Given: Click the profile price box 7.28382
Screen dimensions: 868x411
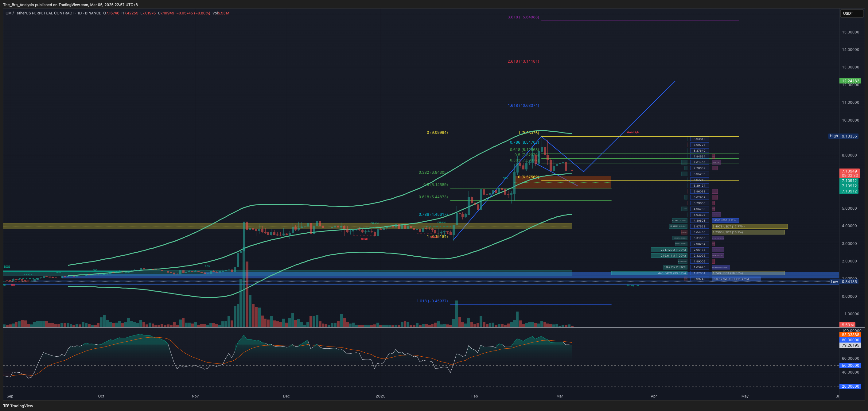Looking at the screenshot, I should coord(699,168).
